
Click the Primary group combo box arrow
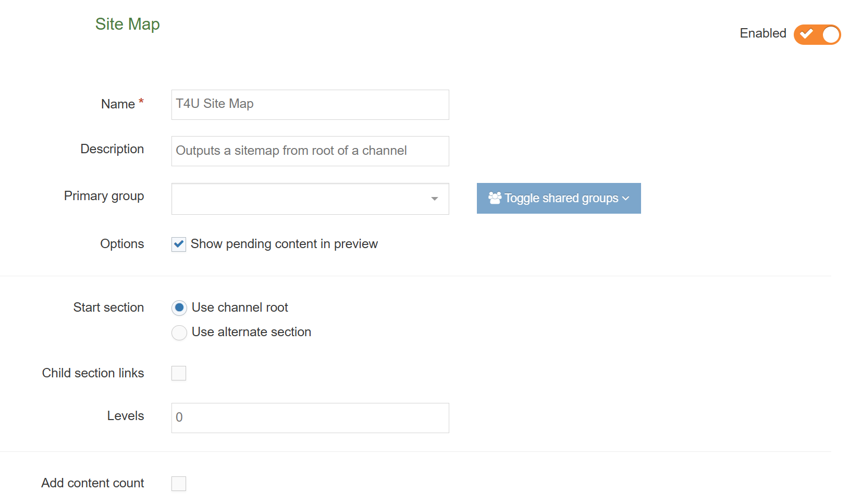click(x=435, y=199)
